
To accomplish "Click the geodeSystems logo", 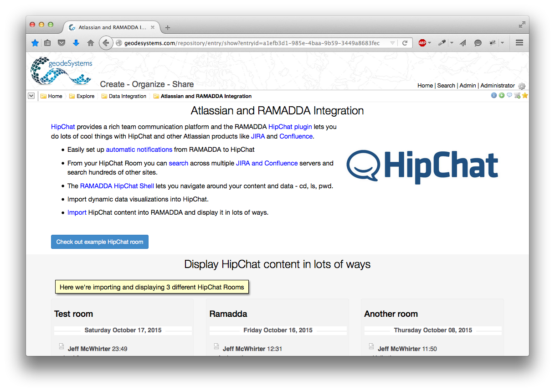I will pyautogui.click(x=62, y=70).
